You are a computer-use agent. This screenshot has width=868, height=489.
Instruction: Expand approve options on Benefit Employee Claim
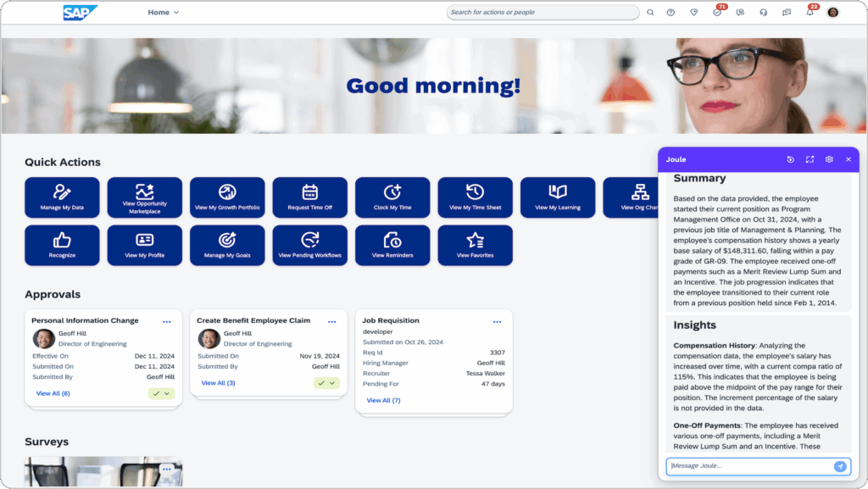332,383
